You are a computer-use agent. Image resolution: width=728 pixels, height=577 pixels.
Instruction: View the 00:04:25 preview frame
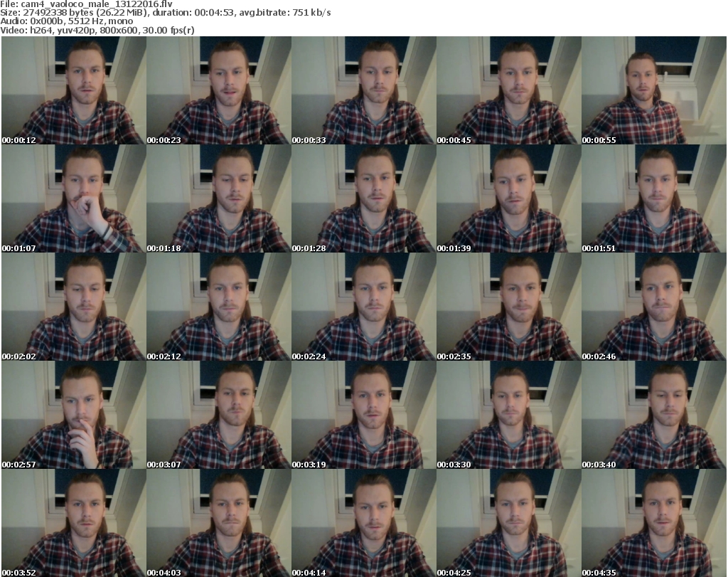[x=509, y=523]
